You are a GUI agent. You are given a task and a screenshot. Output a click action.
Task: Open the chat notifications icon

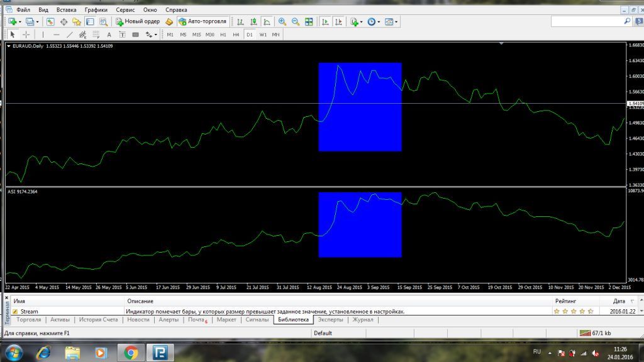[640, 21]
